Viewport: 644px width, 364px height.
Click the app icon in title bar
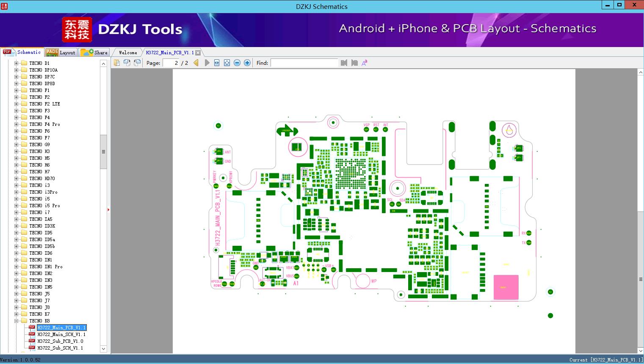point(4,6)
